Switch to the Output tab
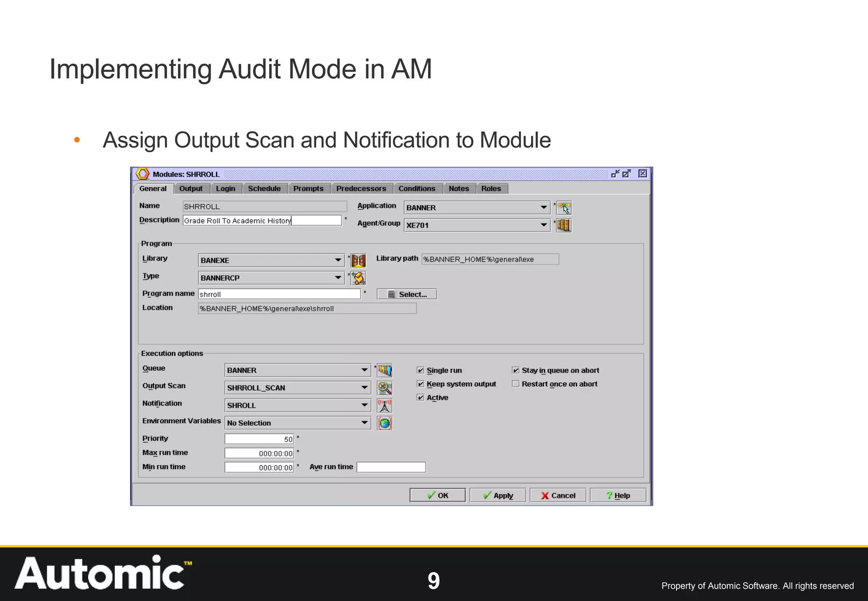Screen dimensions: 868x601 click(191, 189)
